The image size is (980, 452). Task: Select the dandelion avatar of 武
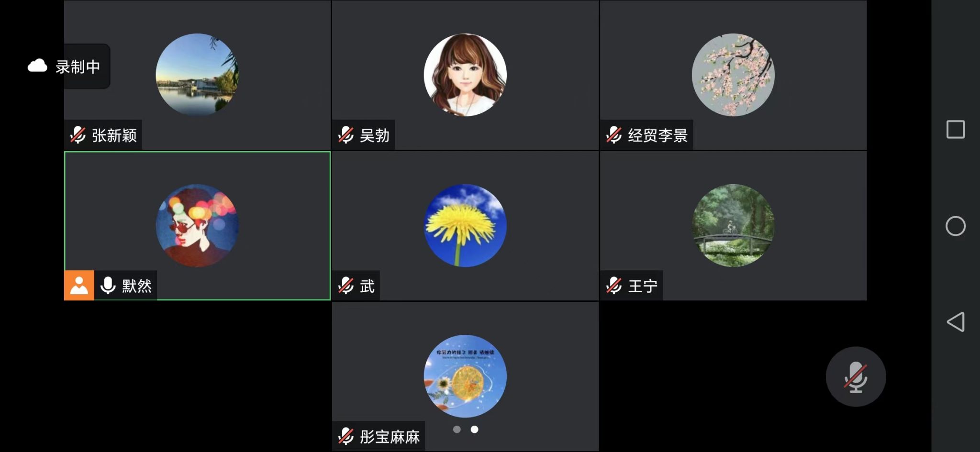(x=465, y=225)
